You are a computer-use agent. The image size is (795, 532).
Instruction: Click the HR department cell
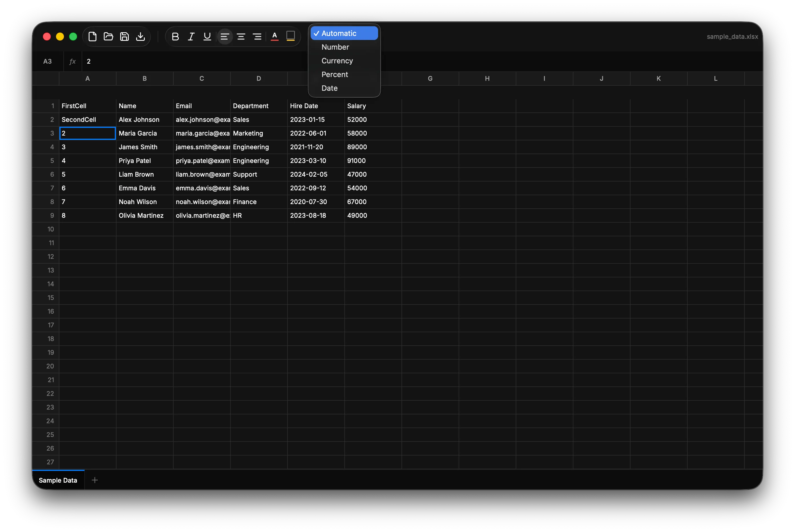click(x=259, y=215)
